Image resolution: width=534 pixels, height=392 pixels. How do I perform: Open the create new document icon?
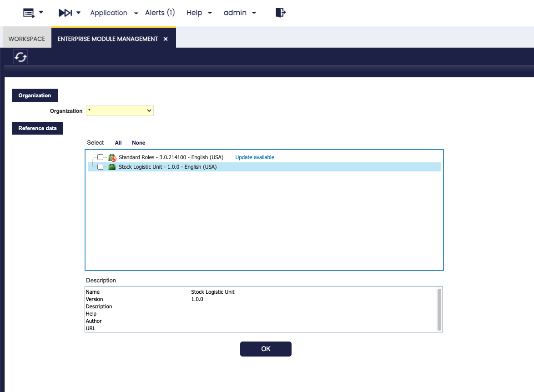(29, 13)
